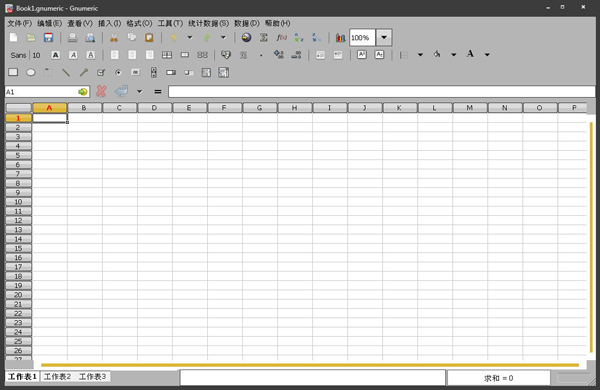This screenshot has height=390, width=600.
Task: Increase cell indent icon
Action: click(x=338, y=55)
